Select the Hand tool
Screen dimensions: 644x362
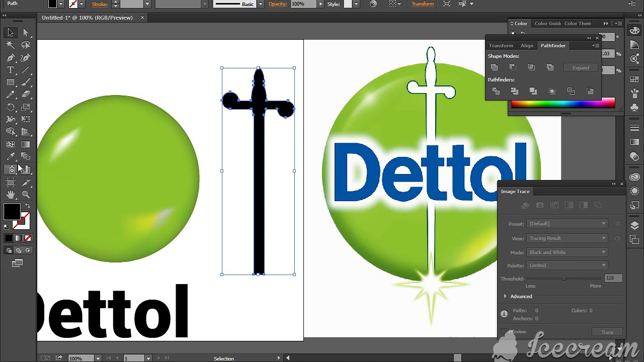[11, 195]
